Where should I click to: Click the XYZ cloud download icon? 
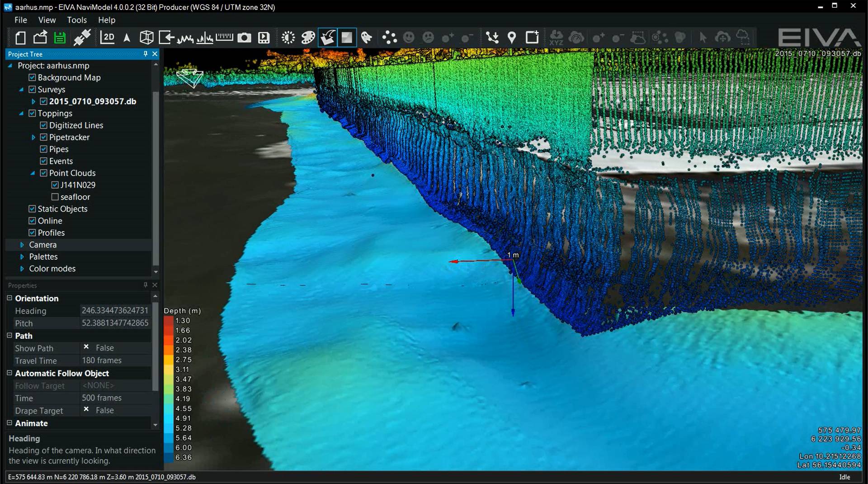(x=556, y=38)
